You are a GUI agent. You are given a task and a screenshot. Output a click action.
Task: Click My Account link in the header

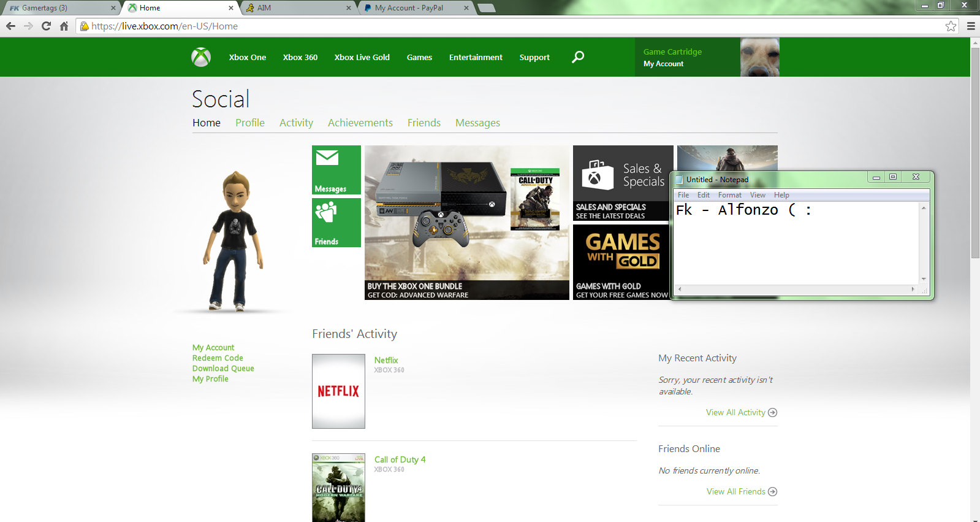663,64
